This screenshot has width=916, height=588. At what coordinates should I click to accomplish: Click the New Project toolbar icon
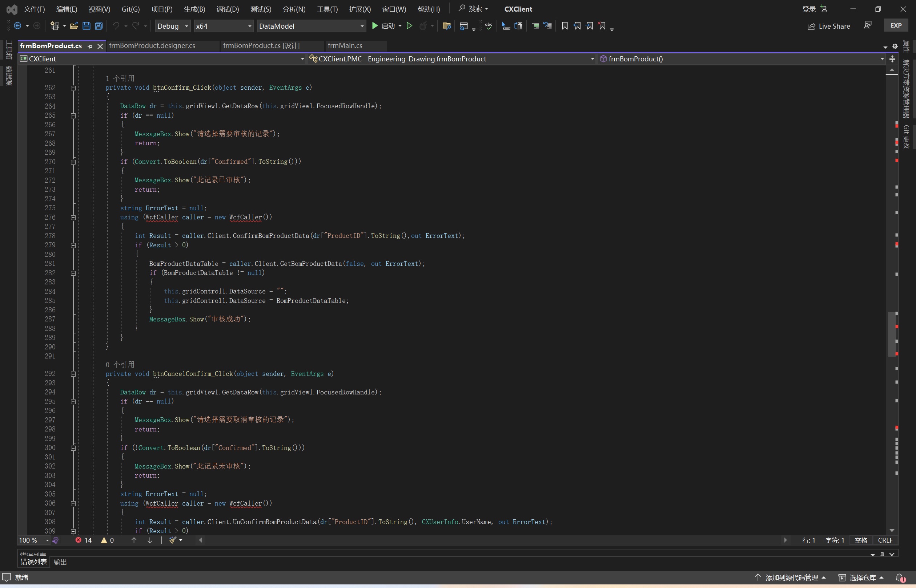(55, 26)
